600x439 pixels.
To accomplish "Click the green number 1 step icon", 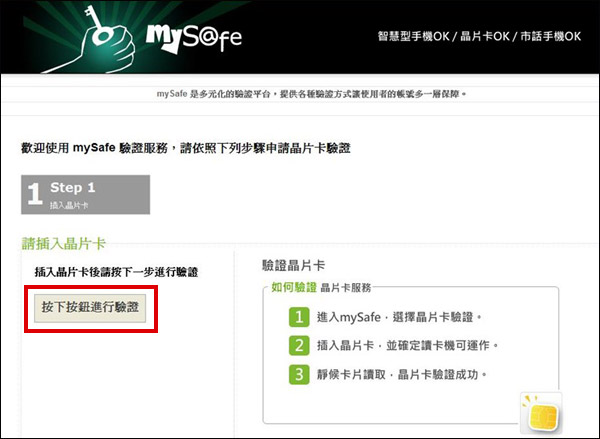I will pyautogui.click(x=299, y=317).
